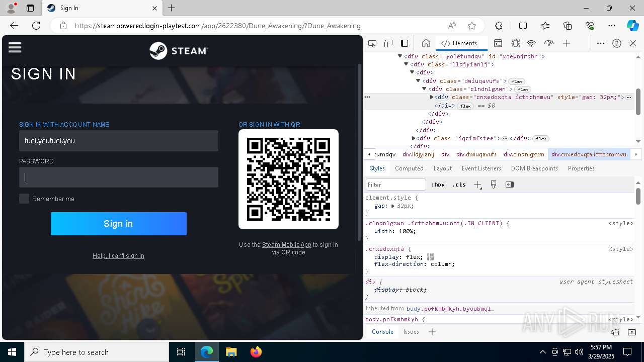Image resolution: width=644 pixels, height=362 pixels.
Task: Click the undock quick view icon
Action: pyautogui.click(x=615, y=332)
